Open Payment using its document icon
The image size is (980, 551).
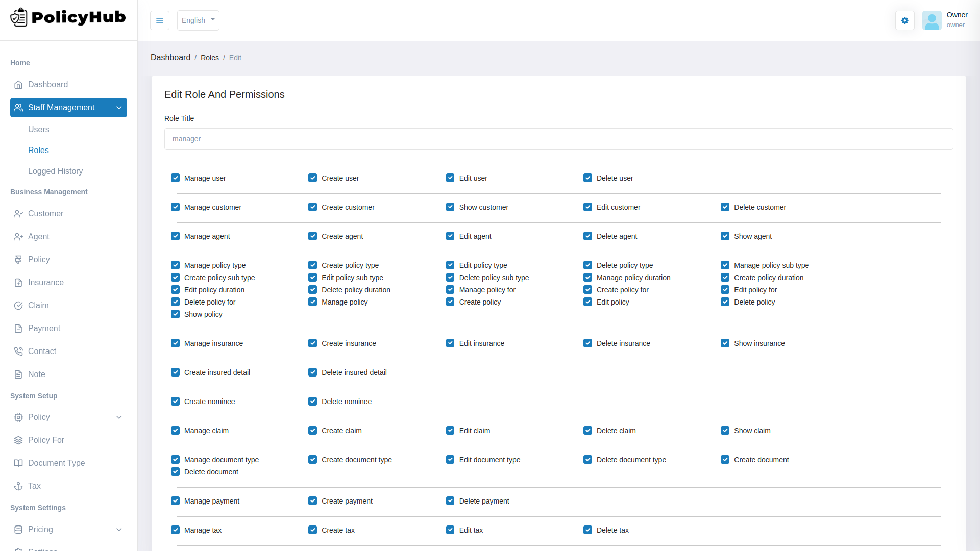pos(18,328)
